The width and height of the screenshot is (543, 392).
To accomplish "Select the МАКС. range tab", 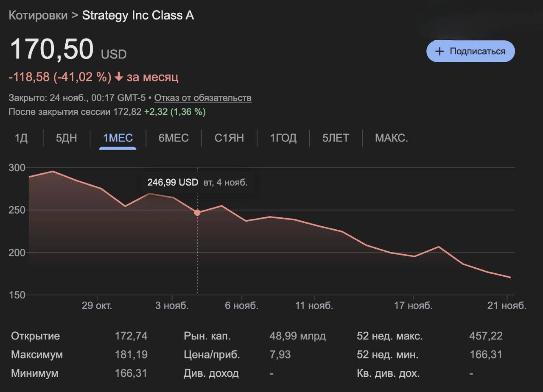I will click(391, 138).
